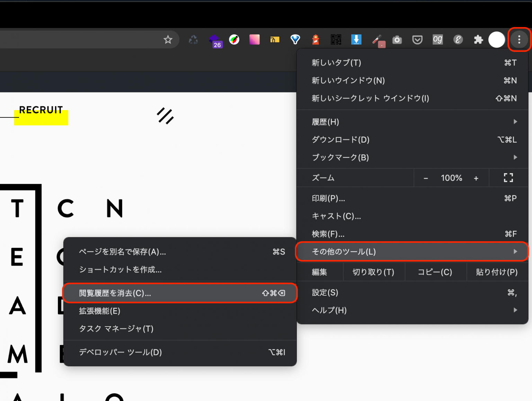Open the screenshot camera extension
The image size is (532, 401).
(397, 39)
